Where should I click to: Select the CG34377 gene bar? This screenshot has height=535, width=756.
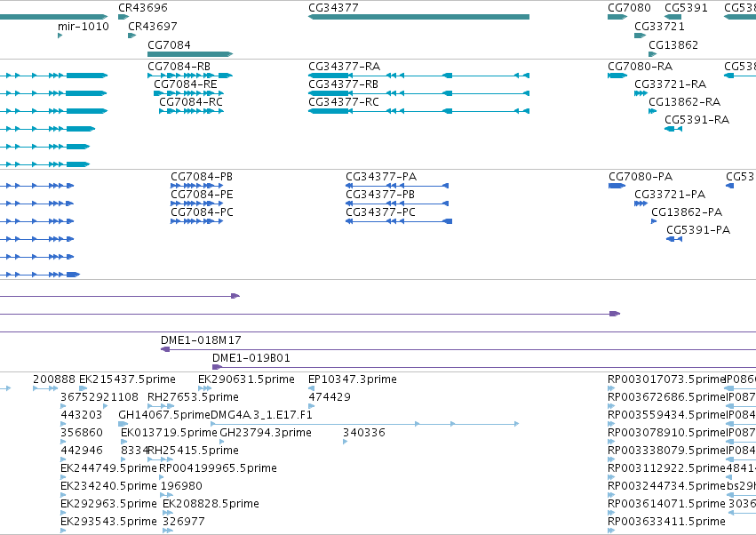point(418,17)
